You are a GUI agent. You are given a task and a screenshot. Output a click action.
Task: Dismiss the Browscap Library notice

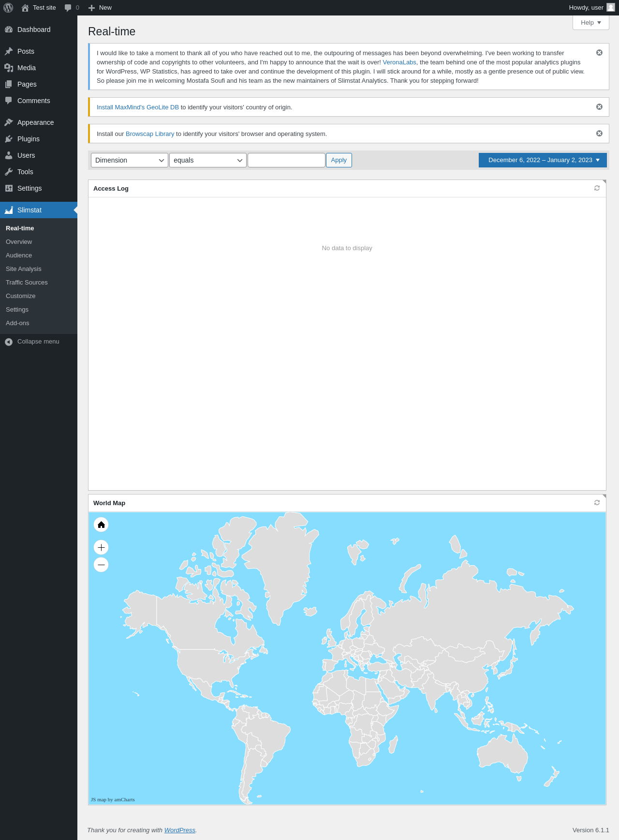point(599,134)
